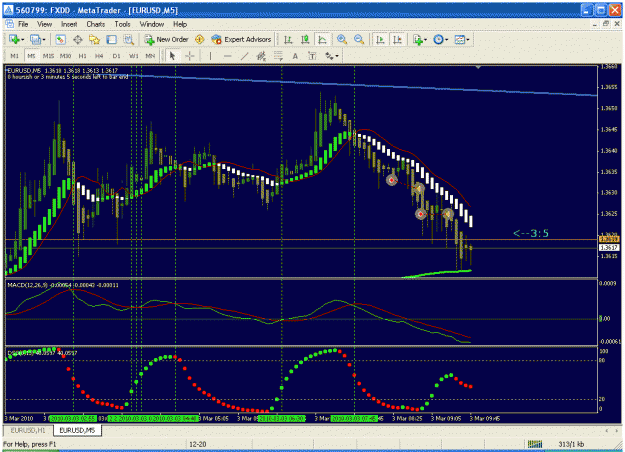Select the Text 'A' drawing tool
This screenshot has width=625, height=452.
[295, 56]
